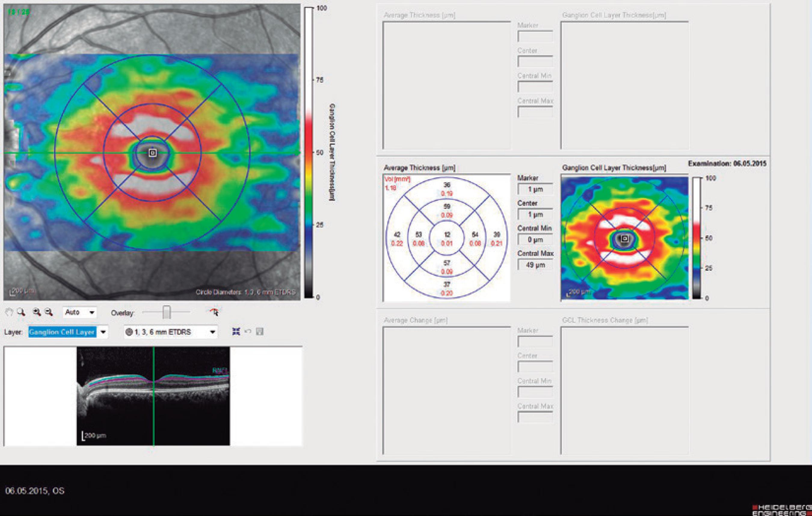Click the zoom in icon
812x516 pixels.
(37, 312)
